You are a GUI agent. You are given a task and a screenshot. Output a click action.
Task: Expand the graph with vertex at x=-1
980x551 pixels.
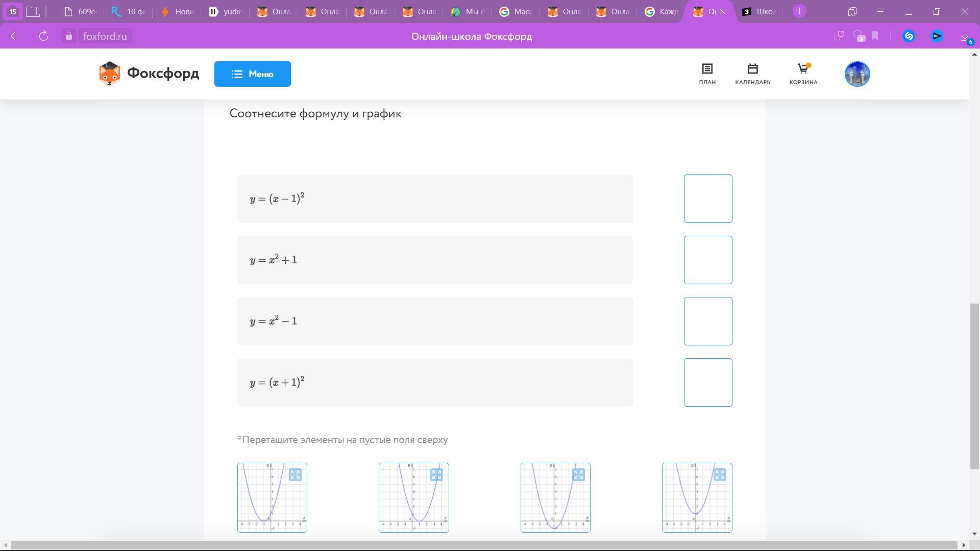[x=295, y=475]
